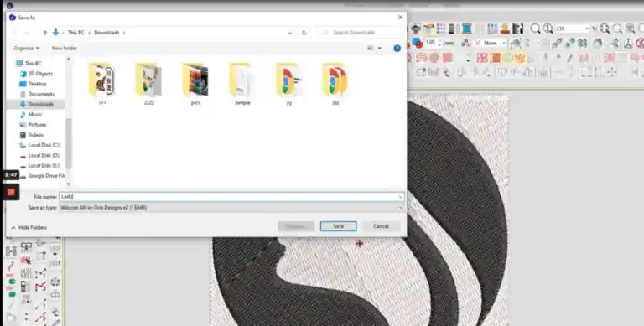Screen dimensions: 644x326
Task: Select This PC in the navigation tree
Action: point(33,63)
